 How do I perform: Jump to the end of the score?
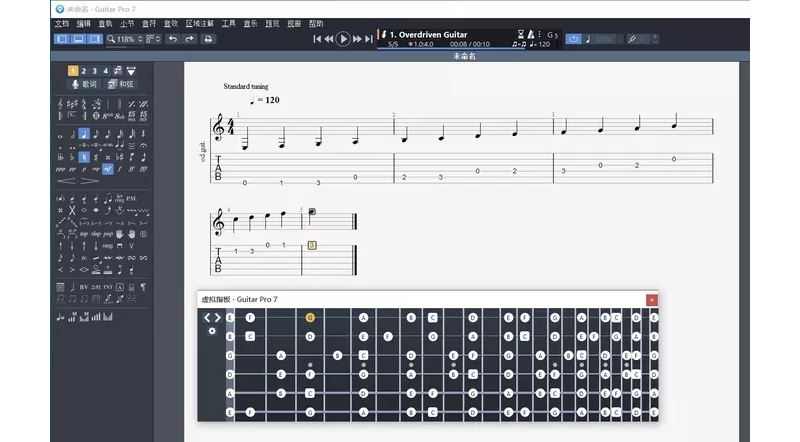click(x=369, y=39)
